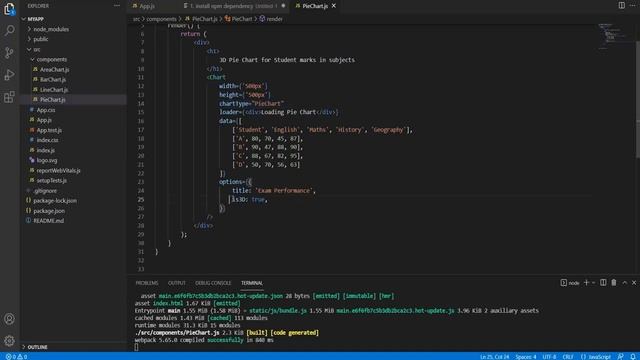Switch to the install npm dependency tab

pos(234,6)
